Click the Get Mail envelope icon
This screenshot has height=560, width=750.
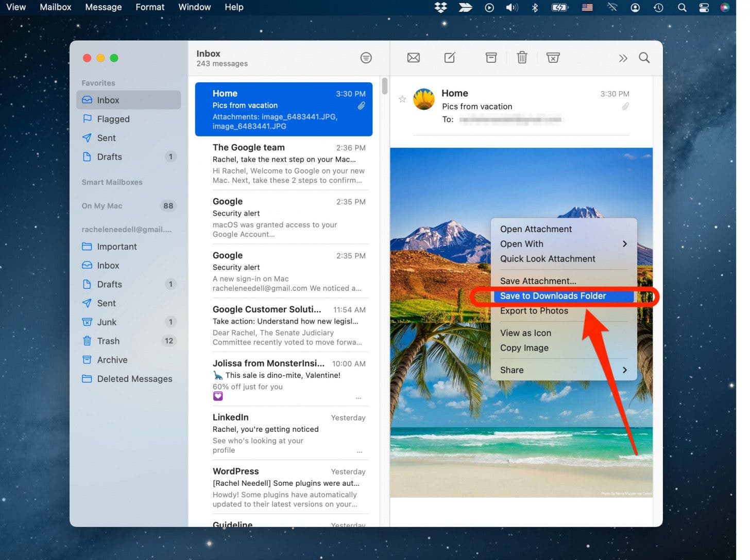(x=413, y=58)
